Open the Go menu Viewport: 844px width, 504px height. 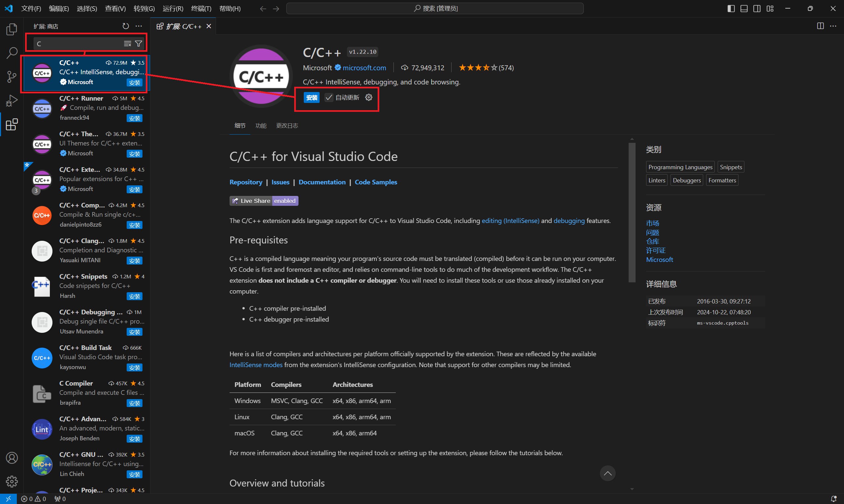tap(144, 9)
